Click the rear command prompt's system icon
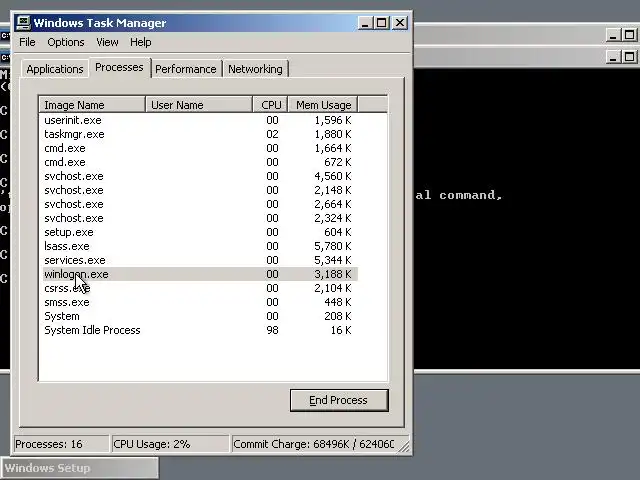The image size is (640, 480). (5, 36)
